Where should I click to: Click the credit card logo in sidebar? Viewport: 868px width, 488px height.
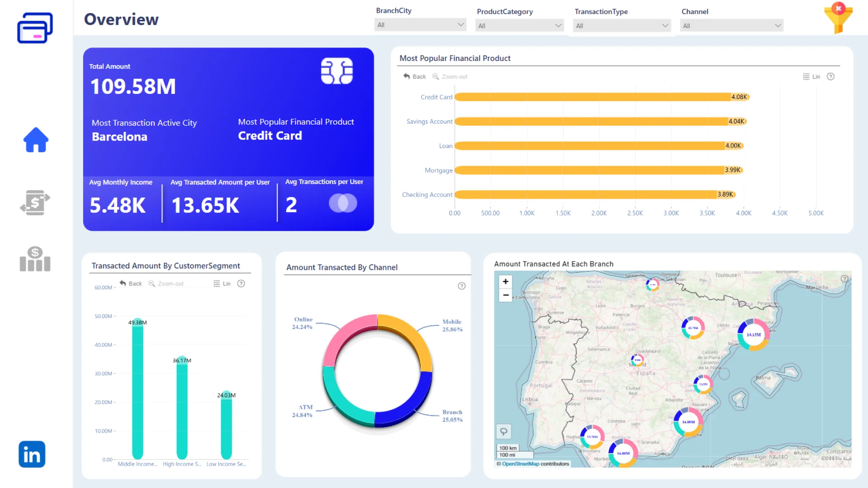coord(35,28)
